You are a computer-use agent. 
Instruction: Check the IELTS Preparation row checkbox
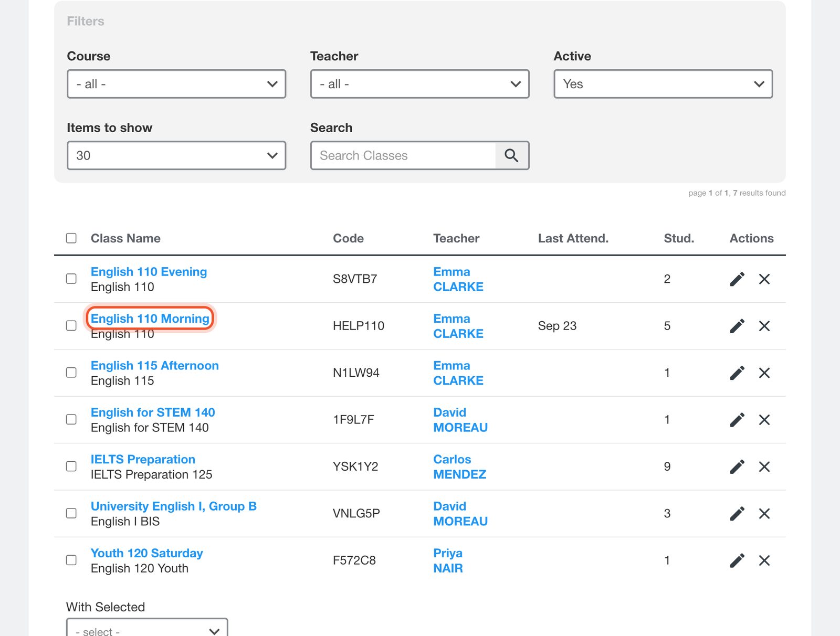point(71,466)
